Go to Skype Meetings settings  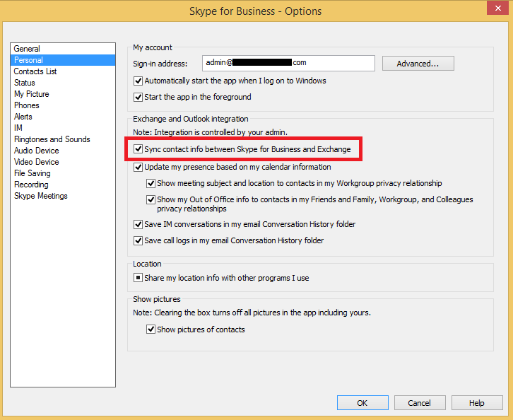tap(41, 196)
